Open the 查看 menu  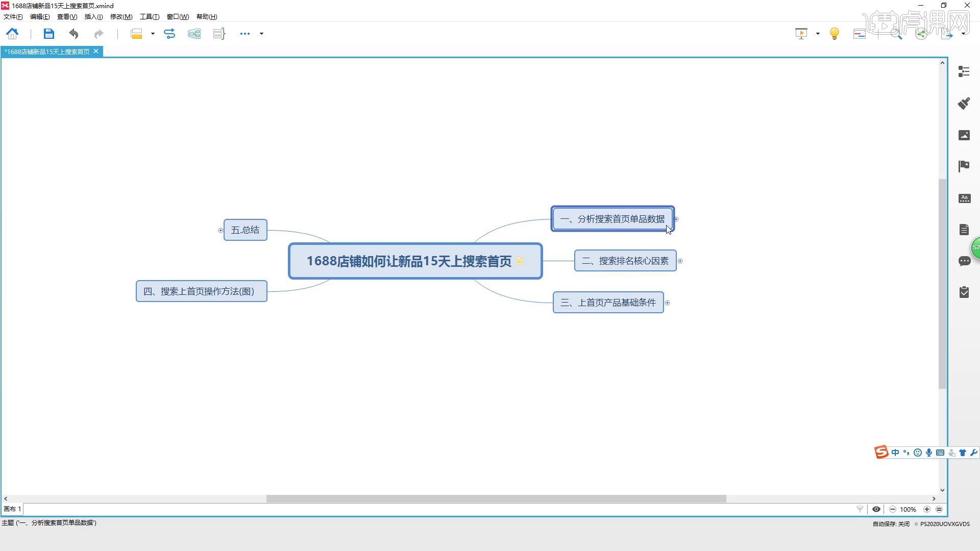(x=67, y=17)
